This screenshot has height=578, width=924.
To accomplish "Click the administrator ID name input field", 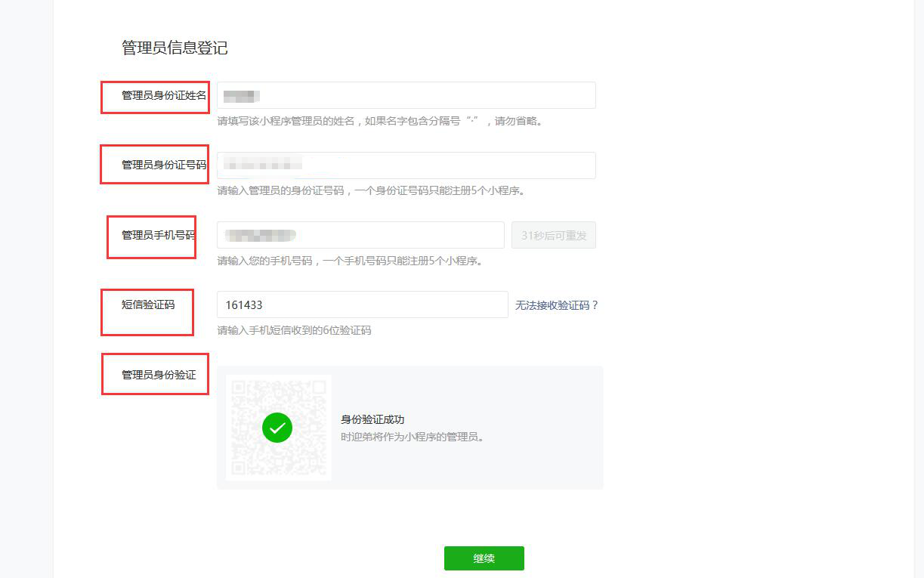I will (406, 94).
